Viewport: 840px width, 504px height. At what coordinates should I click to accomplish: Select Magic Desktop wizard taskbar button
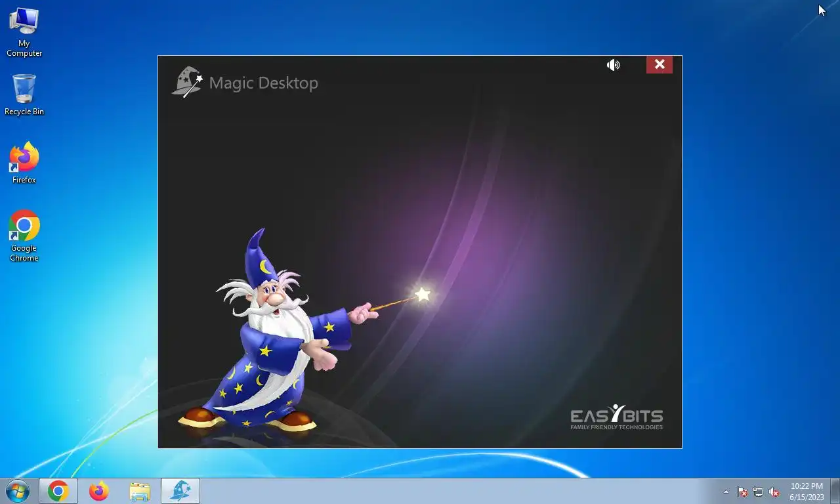pos(180,491)
